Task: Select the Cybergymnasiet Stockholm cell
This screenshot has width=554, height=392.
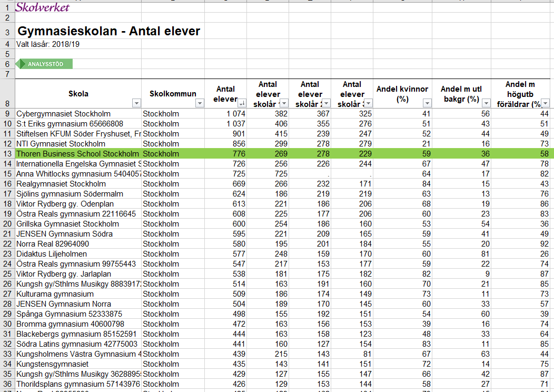Action: pos(78,114)
